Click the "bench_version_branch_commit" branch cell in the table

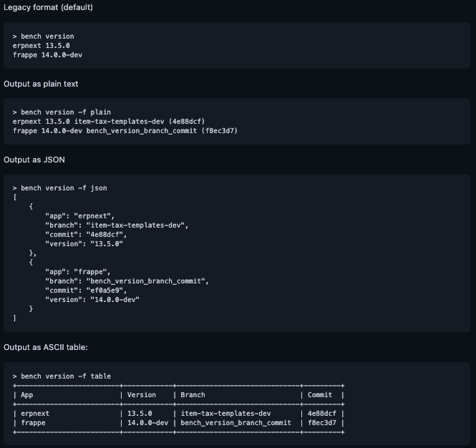pyautogui.click(x=236, y=423)
